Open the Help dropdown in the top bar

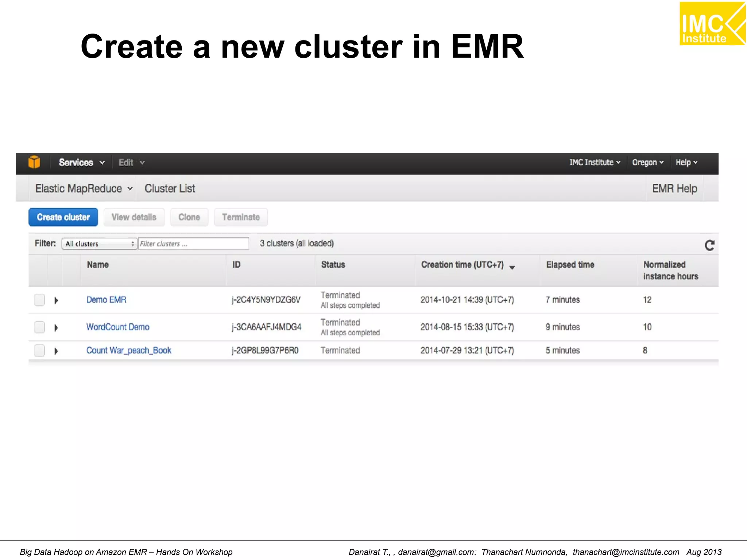(686, 163)
